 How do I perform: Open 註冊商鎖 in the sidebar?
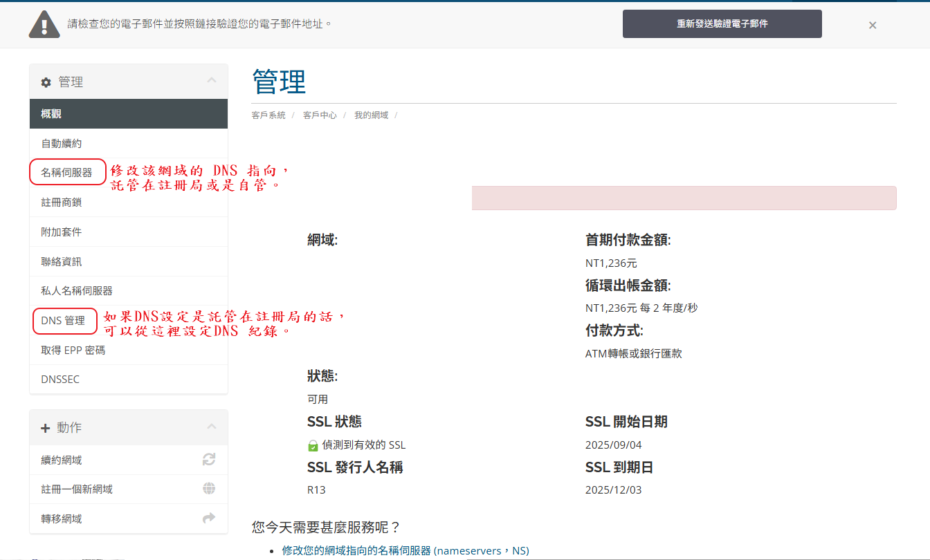click(62, 203)
